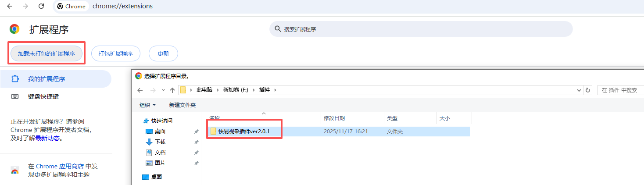Screen dimensions: 644x185
Task: Click the dialog's back navigation arrow
Action: coord(140,90)
